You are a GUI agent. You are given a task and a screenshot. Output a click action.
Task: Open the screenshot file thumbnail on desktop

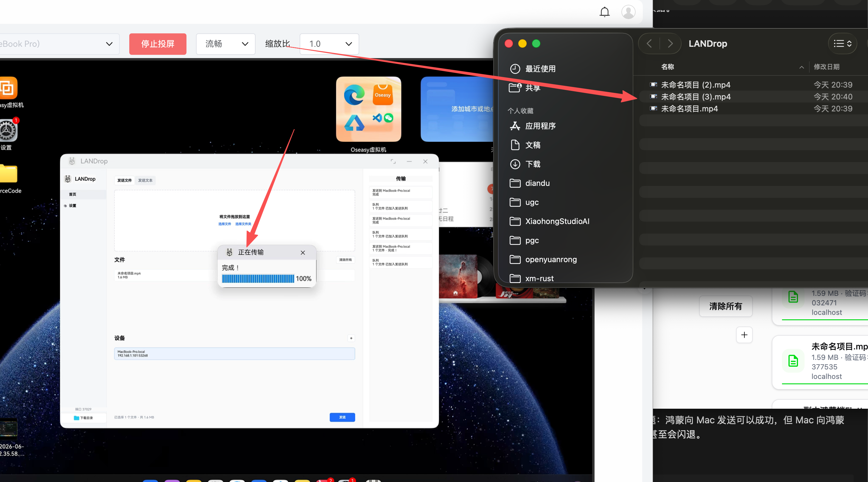[8, 429]
